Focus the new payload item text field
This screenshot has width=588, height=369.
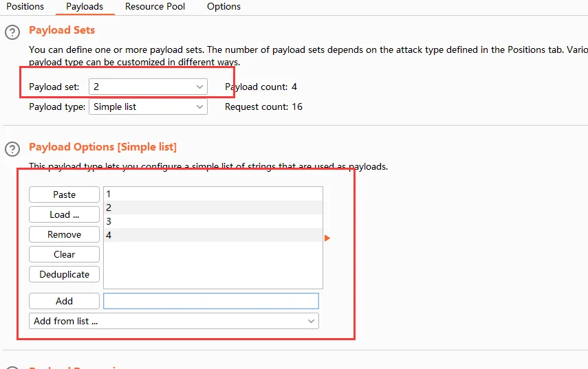pos(210,301)
